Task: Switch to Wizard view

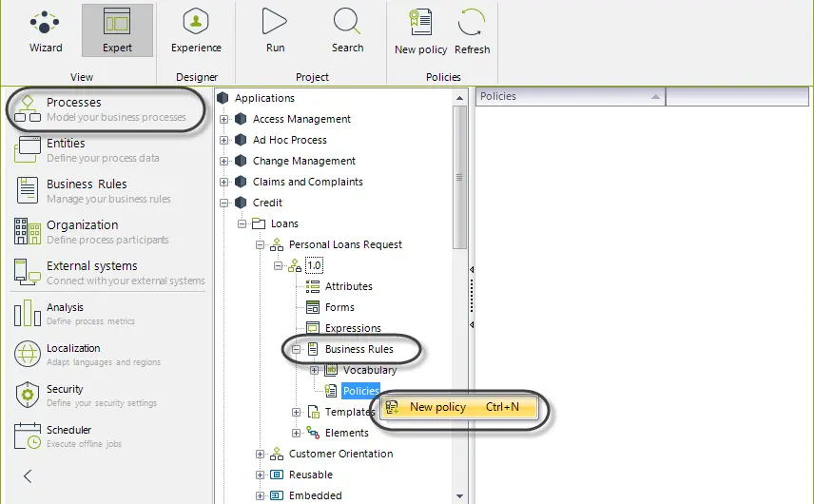Action: (x=45, y=30)
